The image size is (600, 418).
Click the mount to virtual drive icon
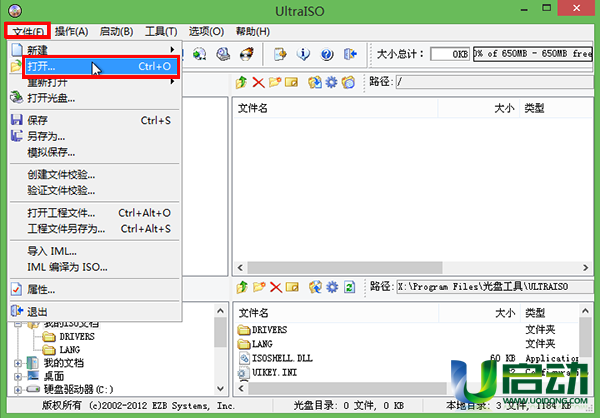click(199, 54)
